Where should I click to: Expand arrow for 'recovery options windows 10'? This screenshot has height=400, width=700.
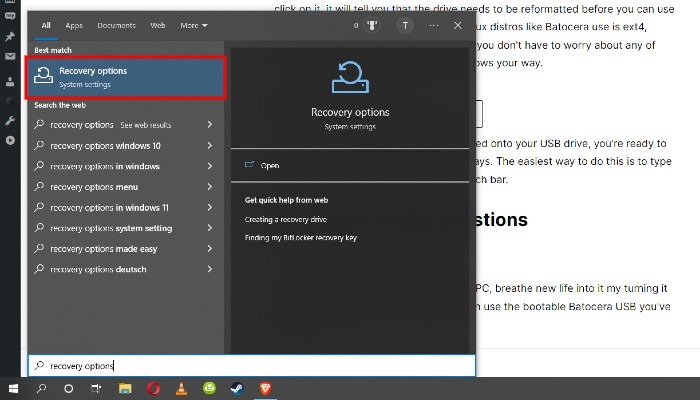pyautogui.click(x=210, y=146)
